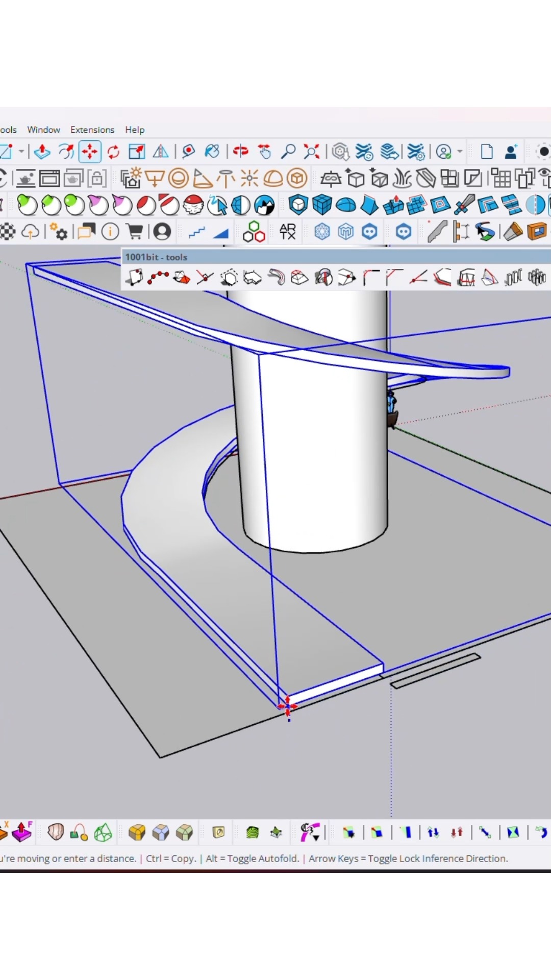Click the pink push arrow F icon
Viewport: 551px width, 980px height.
click(x=22, y=832)
